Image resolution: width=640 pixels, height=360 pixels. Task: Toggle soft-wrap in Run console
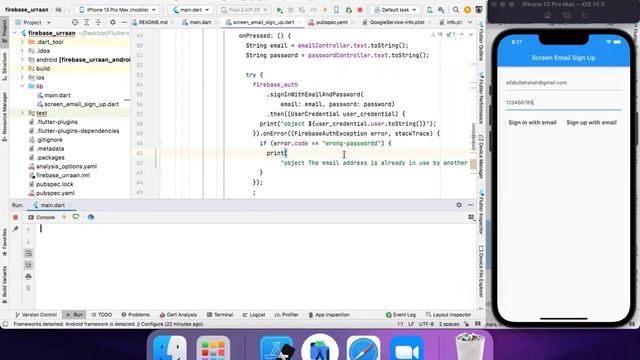point(28,253)
